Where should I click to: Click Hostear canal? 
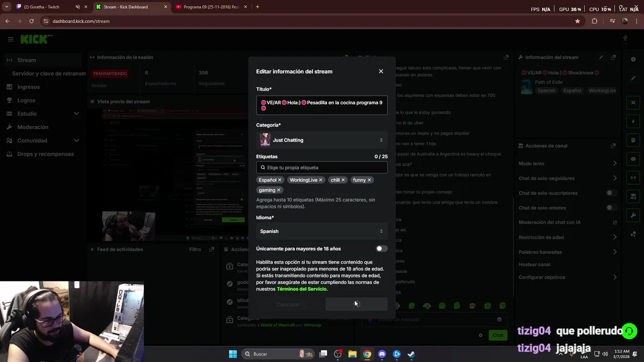[x=534, y=264]
